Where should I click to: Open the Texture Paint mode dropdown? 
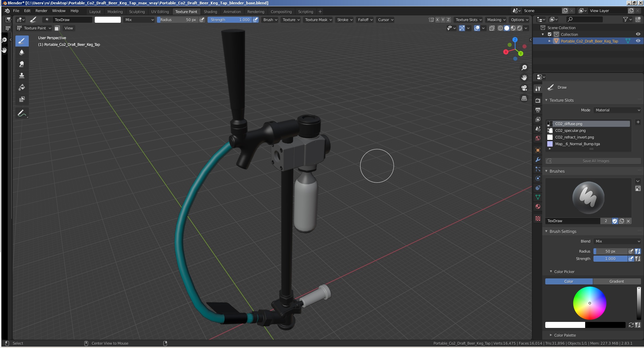[34, 28]
